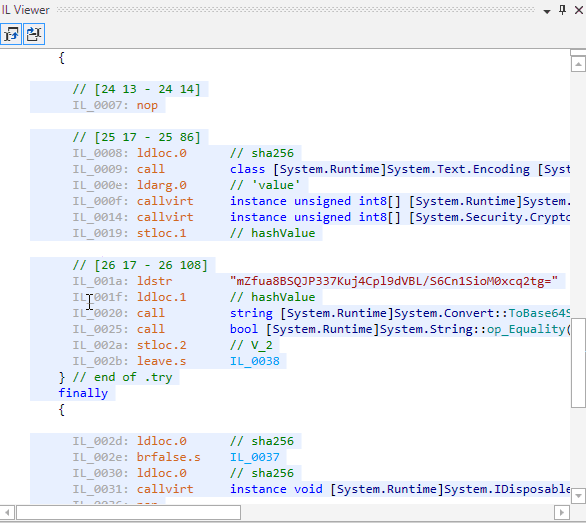
Task: Click 'callvirt' instruction at IL_0031
Action: pos(165,489)
